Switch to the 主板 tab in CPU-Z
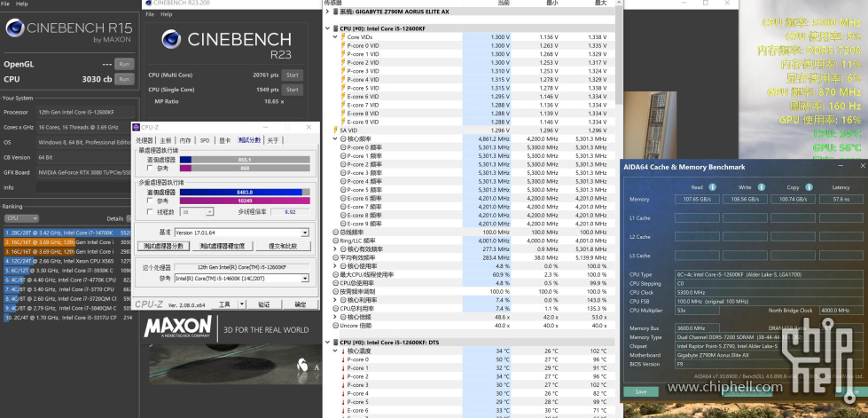868x418 pixels. [166, 140]
